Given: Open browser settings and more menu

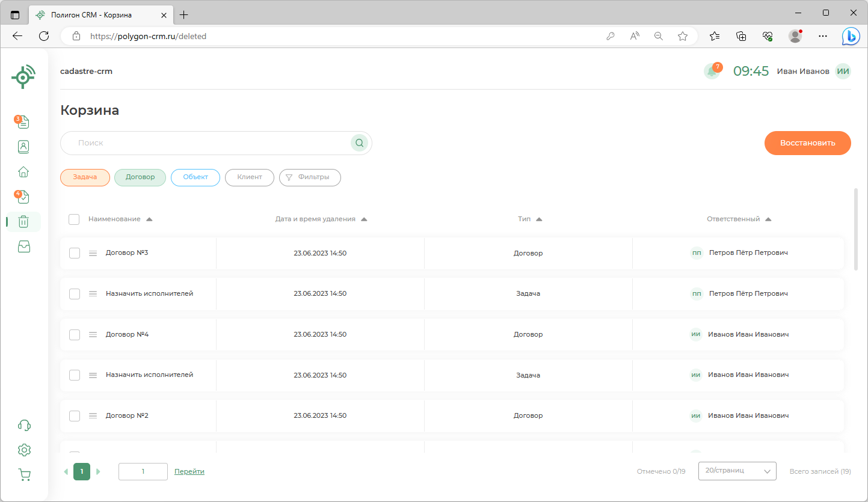Looking at the screenshot, I should click(823, 36).
